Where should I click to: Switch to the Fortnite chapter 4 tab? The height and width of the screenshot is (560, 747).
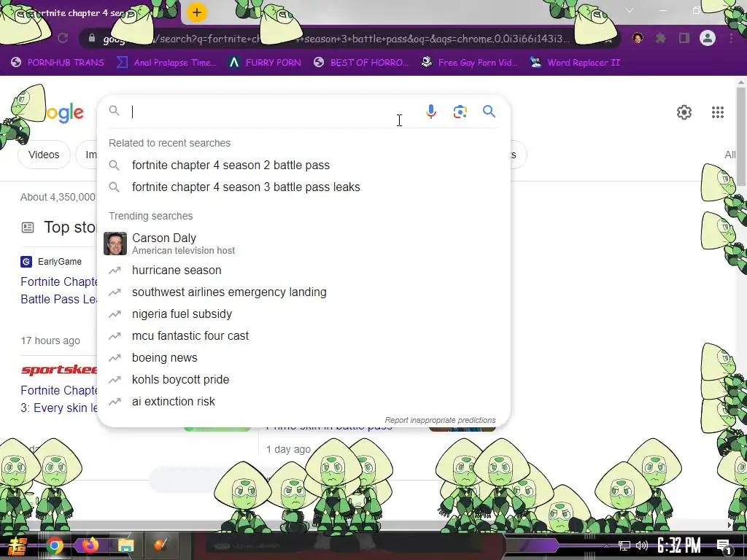click(x=86, y=13)
